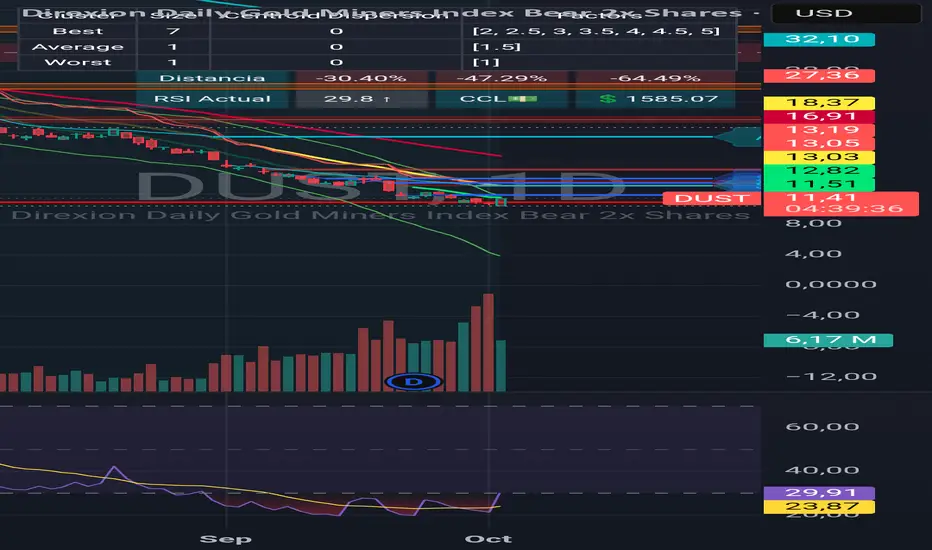Select the green 12,82 price label

click(x=797, y=171)
